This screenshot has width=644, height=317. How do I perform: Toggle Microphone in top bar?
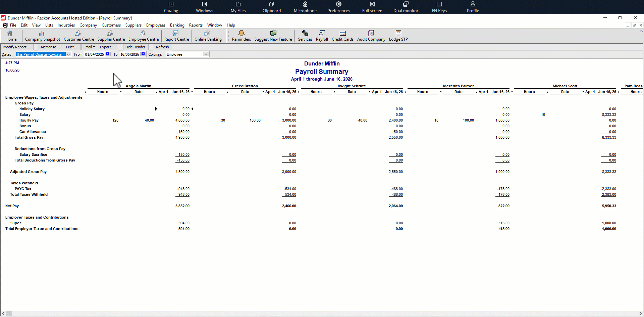tap(305, 7)
